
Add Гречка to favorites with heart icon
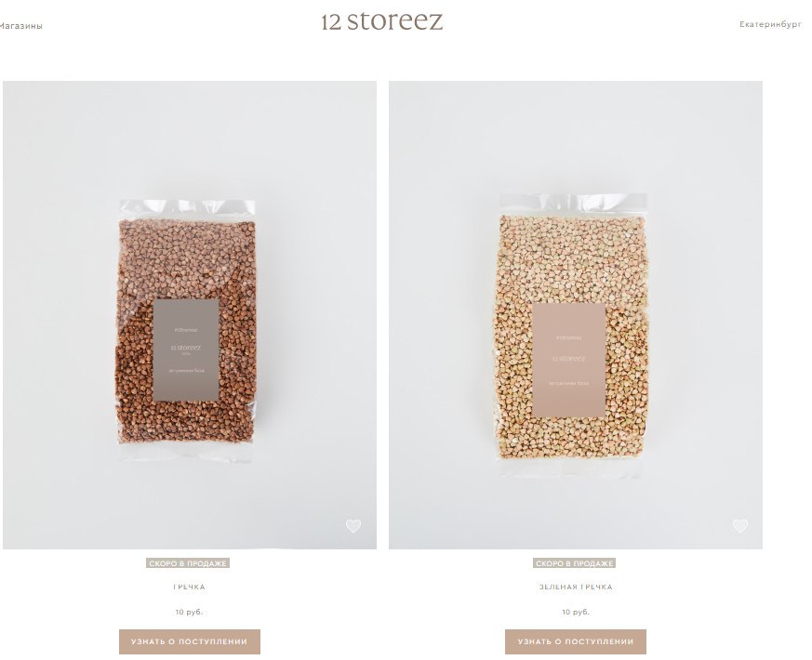point(353,526)
